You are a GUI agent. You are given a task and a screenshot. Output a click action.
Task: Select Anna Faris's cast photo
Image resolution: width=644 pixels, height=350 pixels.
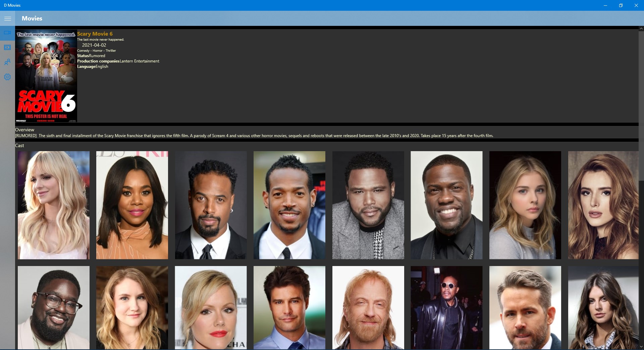(53, 205)
